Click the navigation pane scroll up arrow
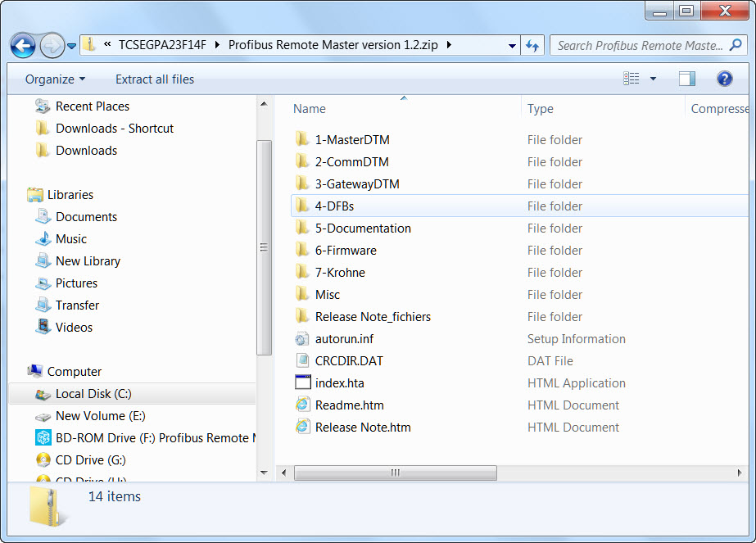 coord(264,104)
